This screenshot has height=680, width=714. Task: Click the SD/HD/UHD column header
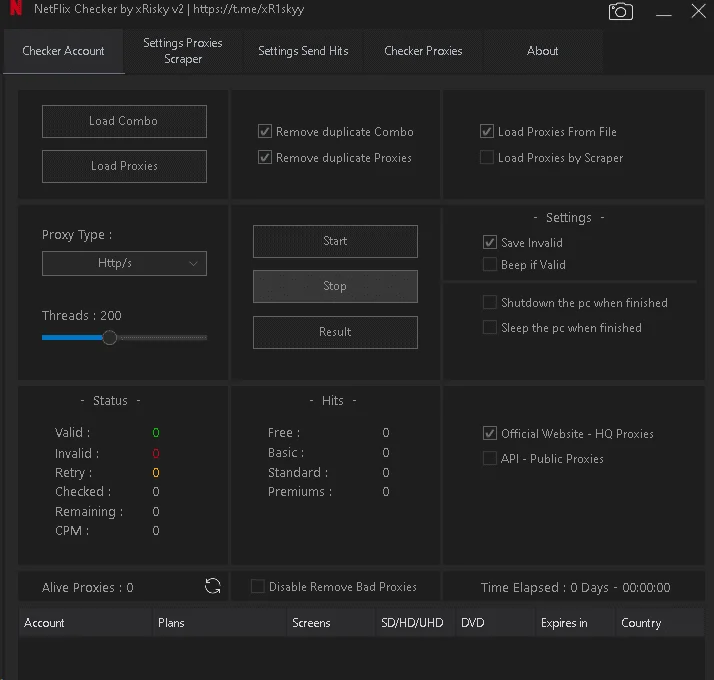click(x=415, y=623)
